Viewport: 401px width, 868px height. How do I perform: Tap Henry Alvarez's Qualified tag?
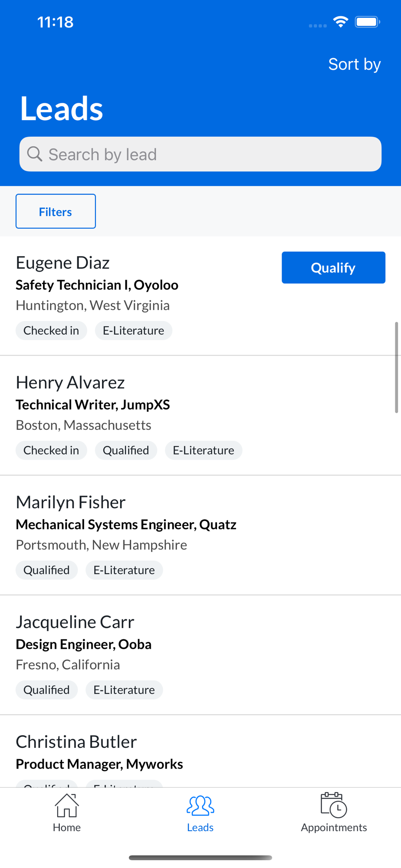[x=126, y=450]
